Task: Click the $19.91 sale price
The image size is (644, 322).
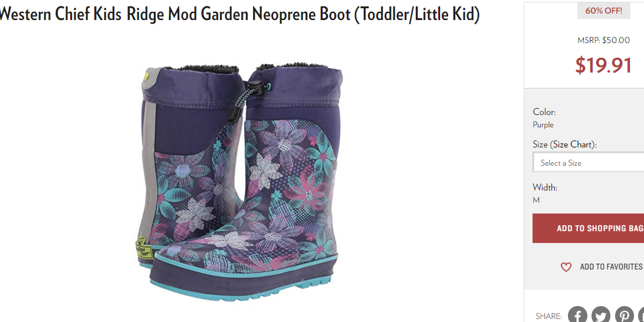Action: [603, 65]
